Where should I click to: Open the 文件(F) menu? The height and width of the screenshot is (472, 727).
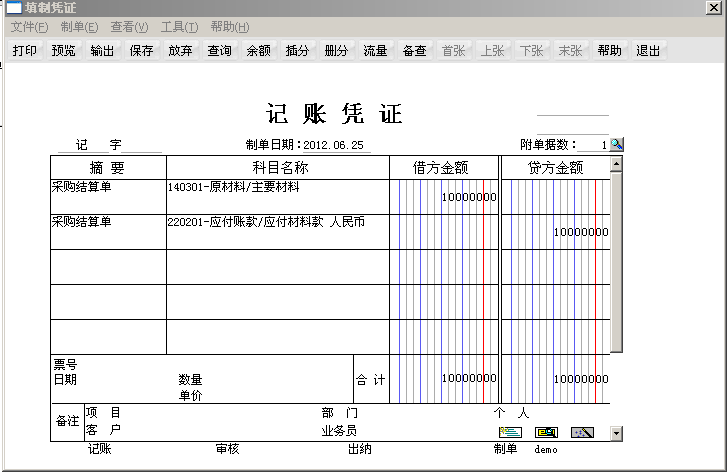point(29,27)
